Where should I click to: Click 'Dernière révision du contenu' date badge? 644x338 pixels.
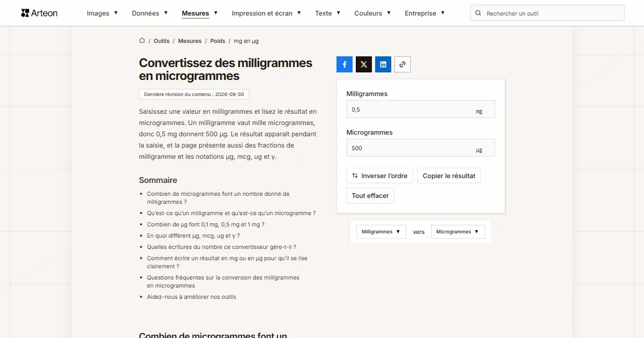point(194,94)
